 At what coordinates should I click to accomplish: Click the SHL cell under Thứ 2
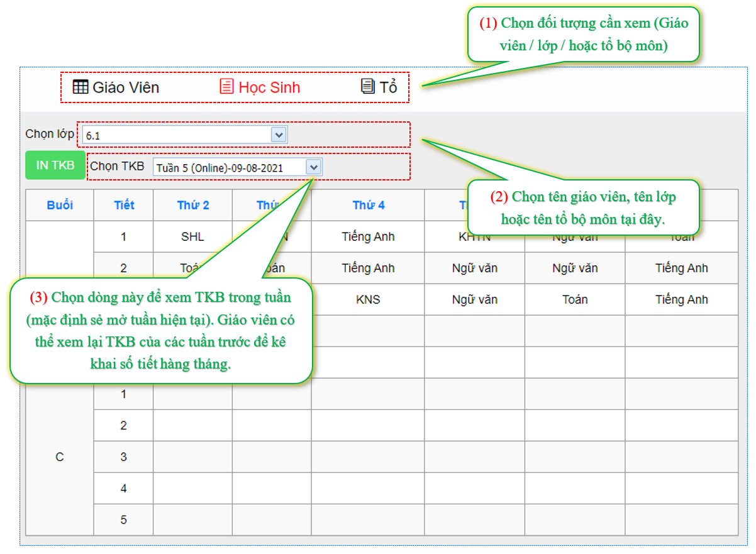[192, 236]
